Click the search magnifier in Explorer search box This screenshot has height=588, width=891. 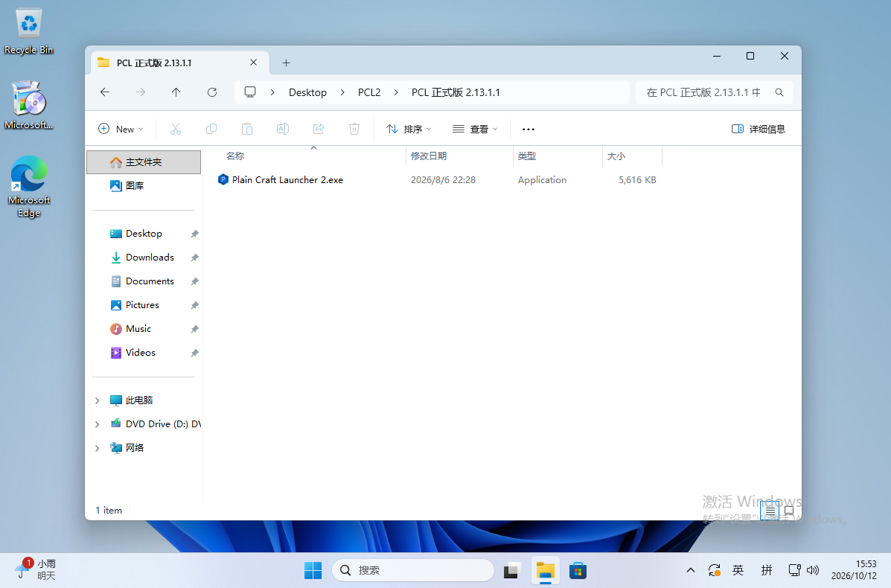(779, 92)
